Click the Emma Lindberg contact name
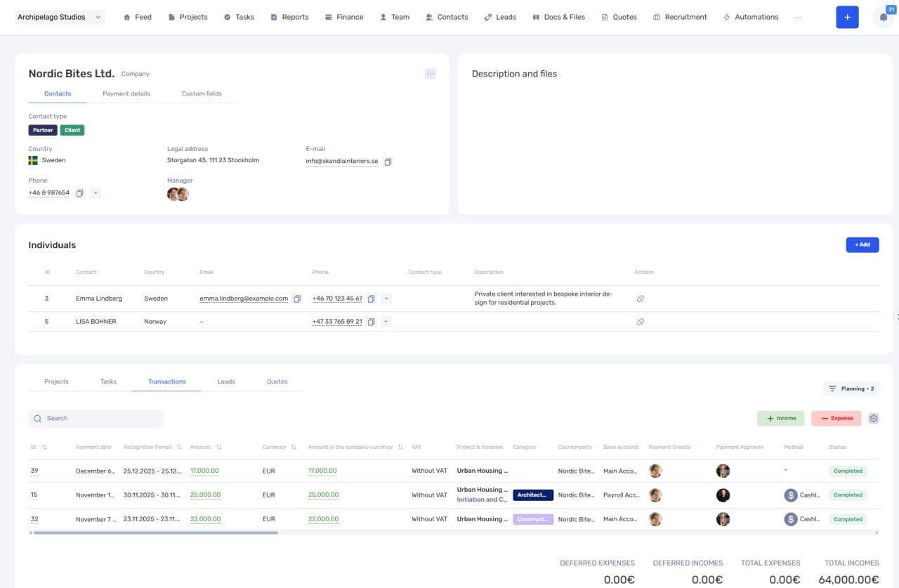This screenshot has width=899, height=588. point(99,299)
